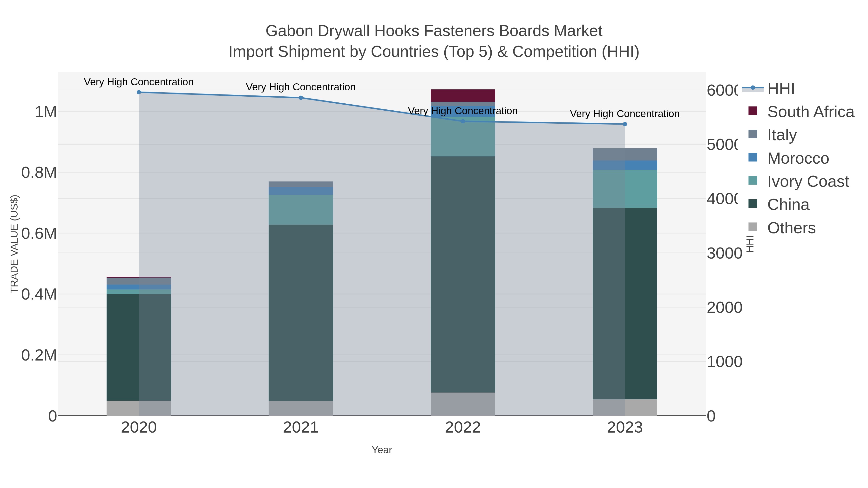Click the Very High Concentration label above 2023
This screenshot has width=868, height=488.
625,114
